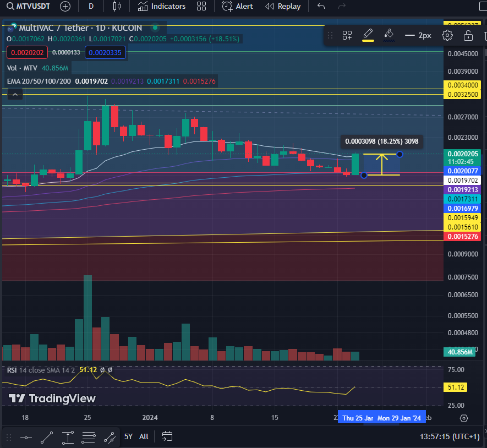This screenshot has width=487, height=448.
Task: Select the MultiVAC / Tether chart title
Action: pos(80,28)
